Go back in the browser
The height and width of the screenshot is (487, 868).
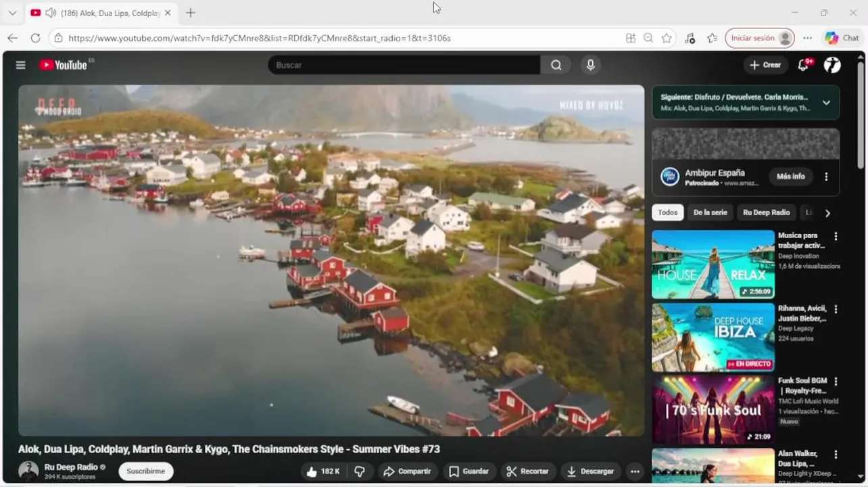click(x=12, y=38)
